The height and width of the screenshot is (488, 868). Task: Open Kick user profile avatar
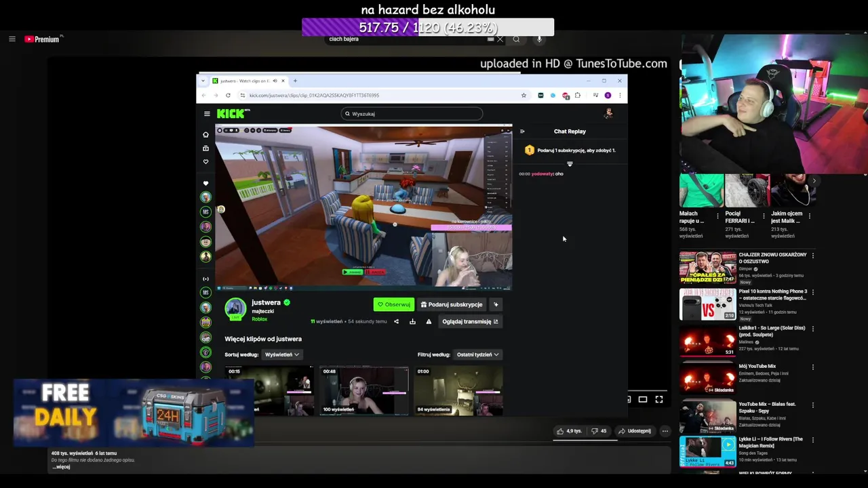click(x=608, y=113)
